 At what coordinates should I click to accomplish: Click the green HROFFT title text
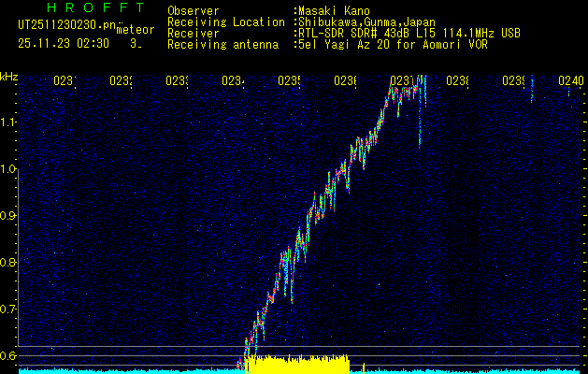coord(95,7)
